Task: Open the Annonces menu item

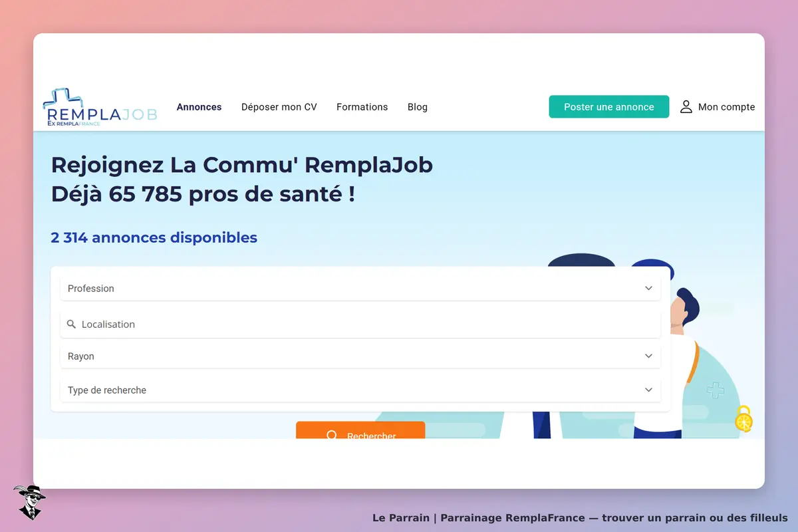Action: tap(199, 107)
